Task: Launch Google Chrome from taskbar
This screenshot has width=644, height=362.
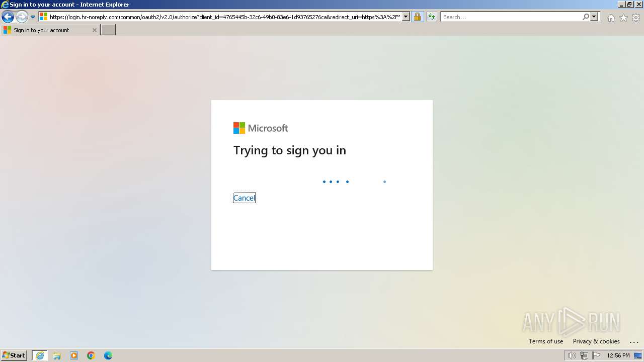Action: [91, 355]
